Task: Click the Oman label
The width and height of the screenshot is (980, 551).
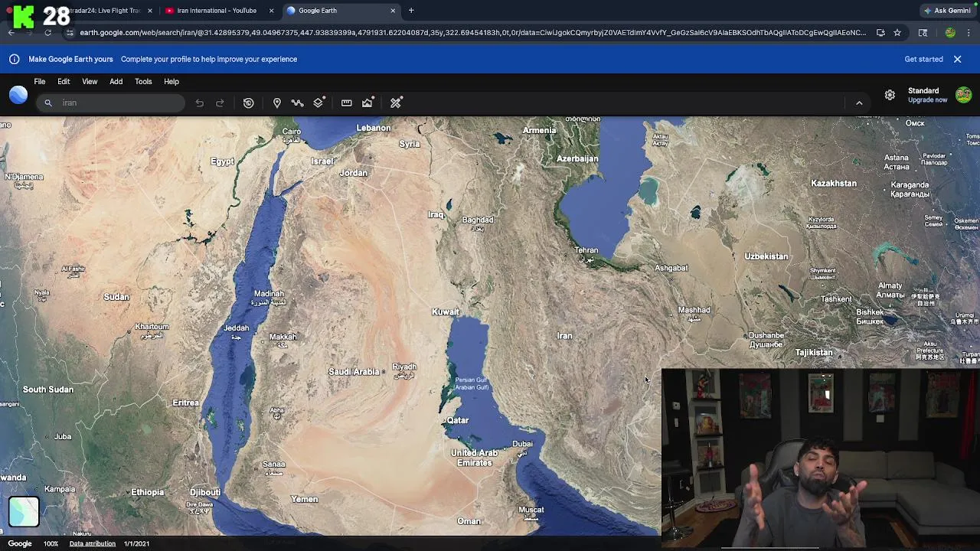Action: pyautogui.click(x=469, y=521)
